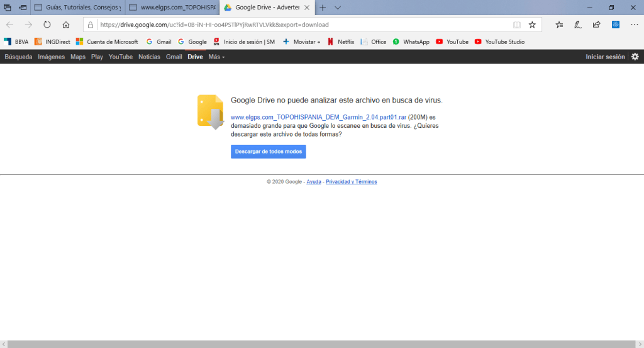Open the TOPOHISPANIA rar file link

tap(318, 117)
